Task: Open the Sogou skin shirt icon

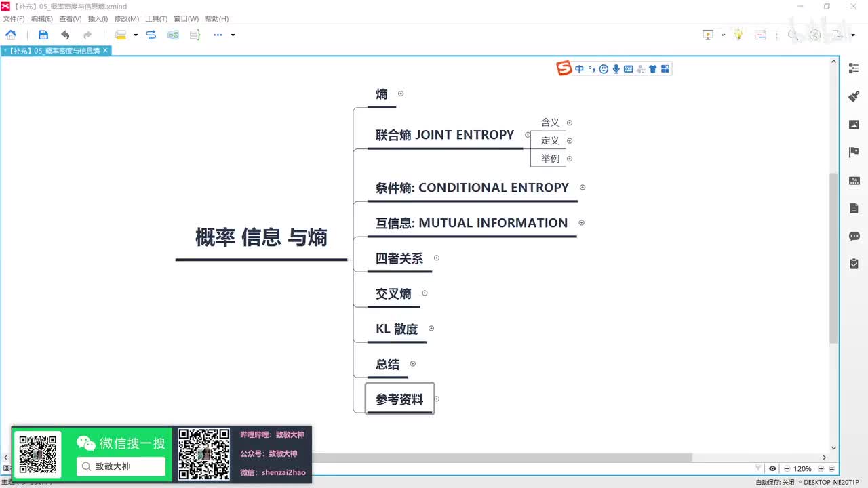Action: 653,68
